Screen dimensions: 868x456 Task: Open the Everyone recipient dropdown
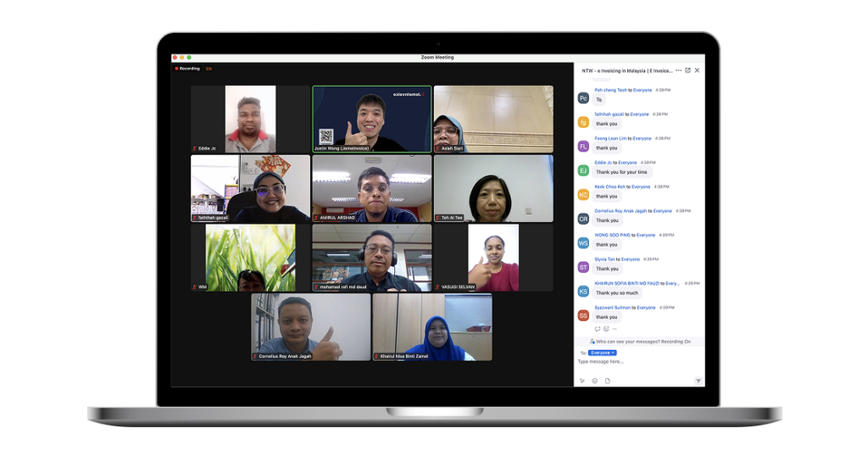click(602, 352)
